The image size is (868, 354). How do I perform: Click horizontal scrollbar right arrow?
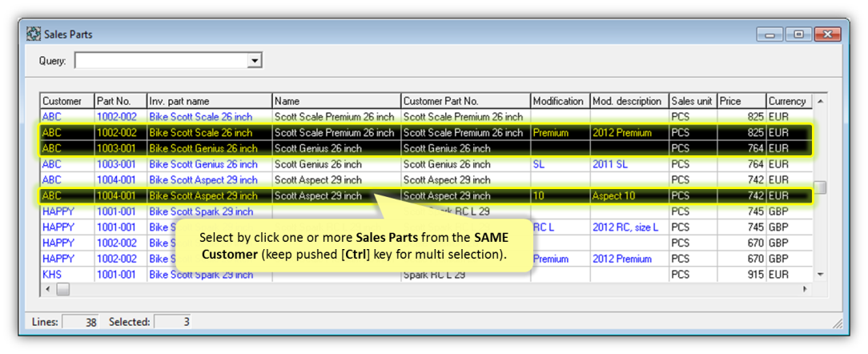tap(806, 289)
